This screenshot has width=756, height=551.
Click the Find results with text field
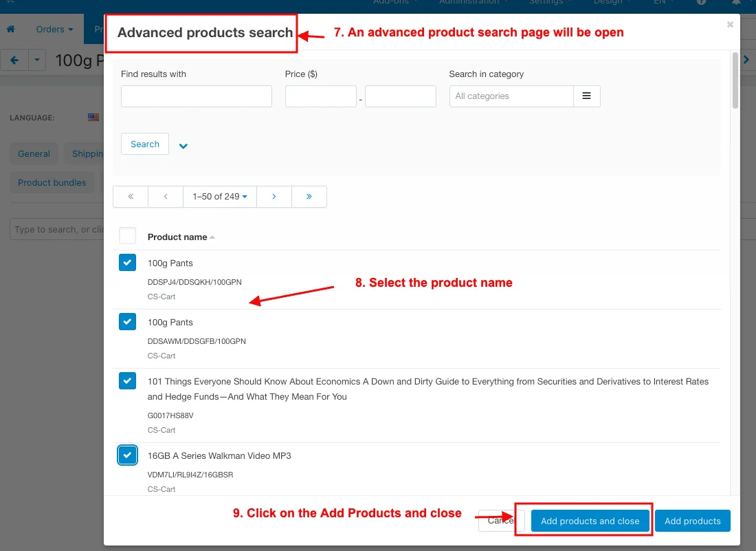click(197, 96)
